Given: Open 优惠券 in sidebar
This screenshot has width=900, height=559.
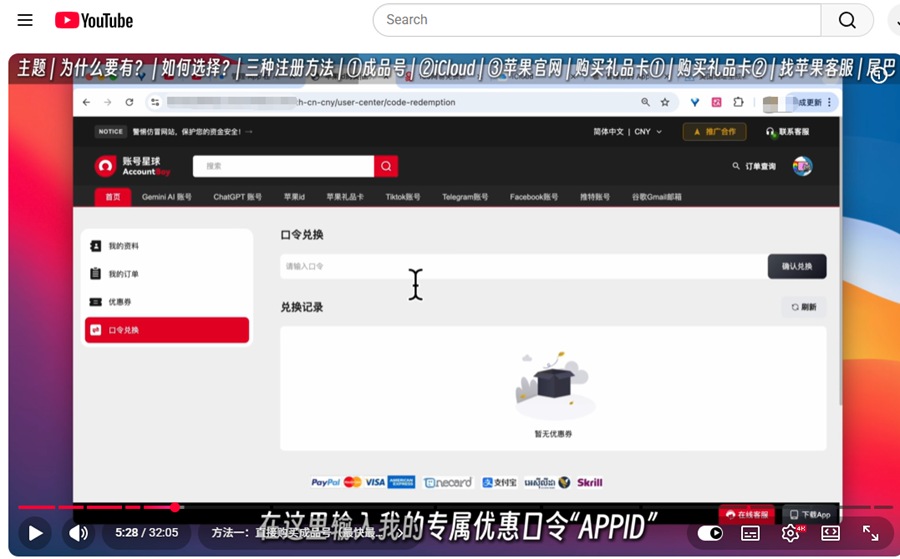Looking at the screenshot, I should pyautogui.click(x=166, y=302).
